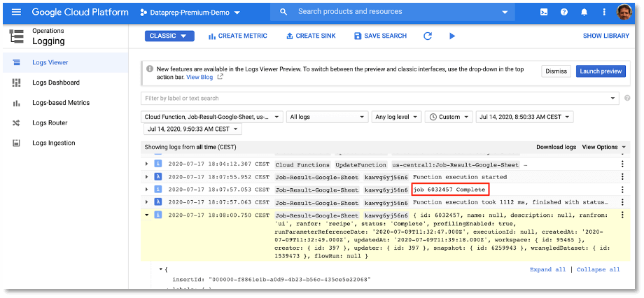644x298 pixels.
Task: Open the user account avatar
Action: point(624,12)
